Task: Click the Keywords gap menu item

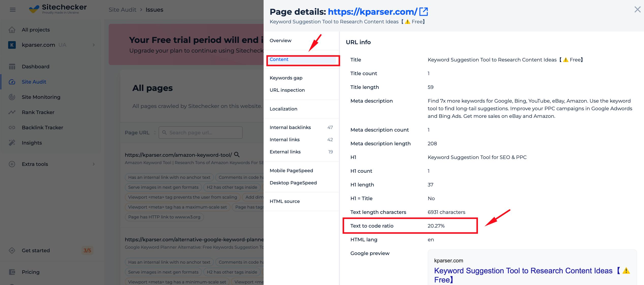Action: [286, 78]
